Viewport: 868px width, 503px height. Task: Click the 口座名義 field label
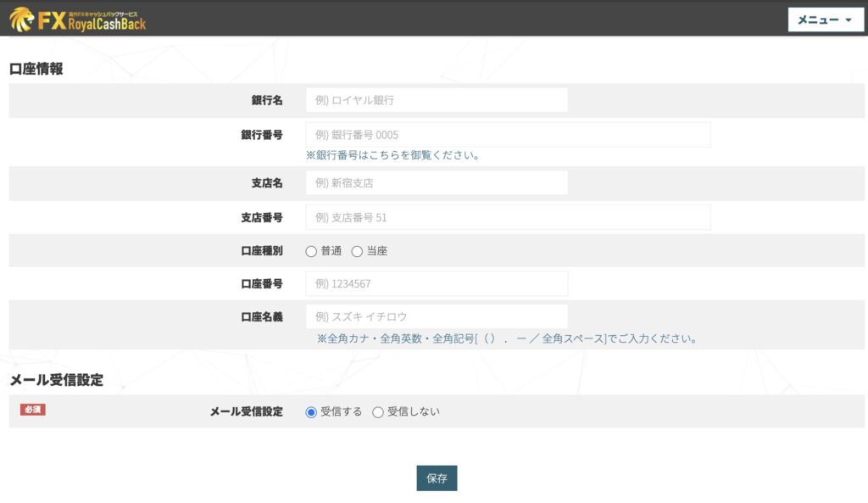pos(262,317)
